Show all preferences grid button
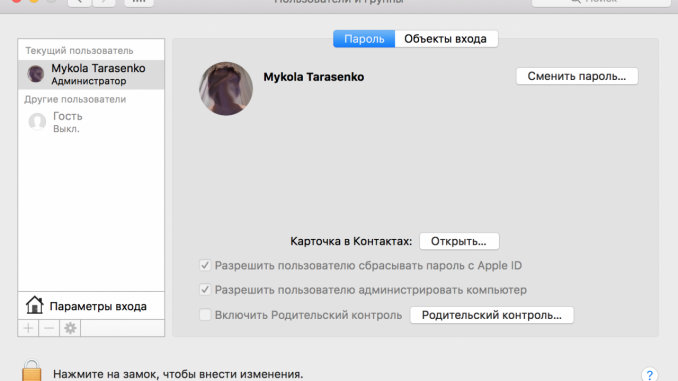The height and width of the screenshot is (381, 678). tap(139, 2)
